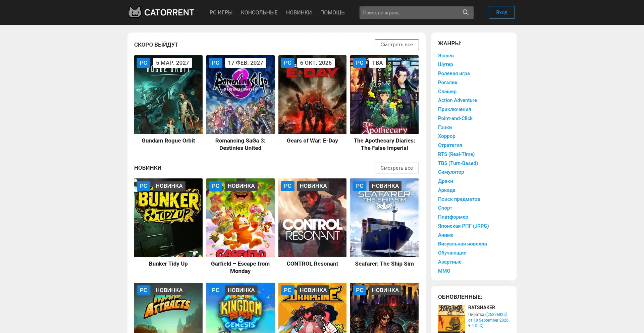Open Romancing SaGa 3 cover image

click(x=240, y=95)
